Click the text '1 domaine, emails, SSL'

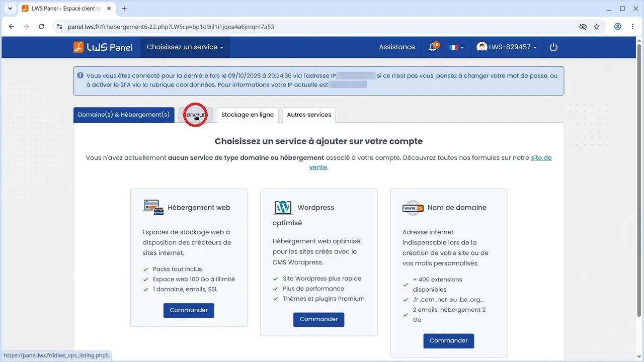[185, 289]
